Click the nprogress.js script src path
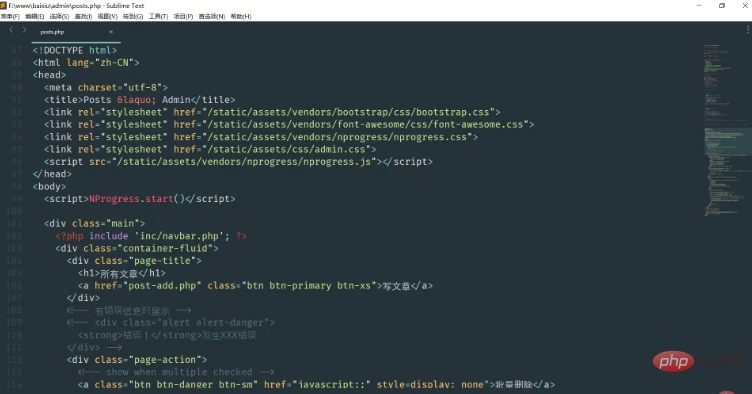The width and height of the screenshot is (752, 394). [244, 162]
